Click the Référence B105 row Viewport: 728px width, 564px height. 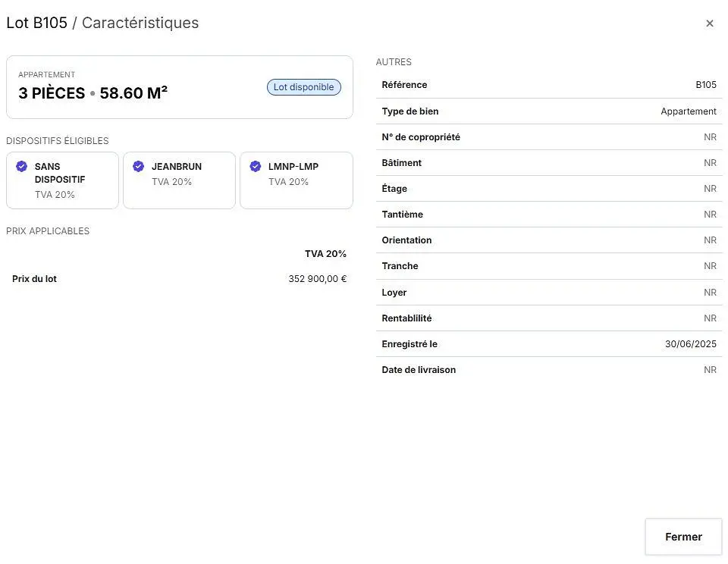tap(549, 85)
